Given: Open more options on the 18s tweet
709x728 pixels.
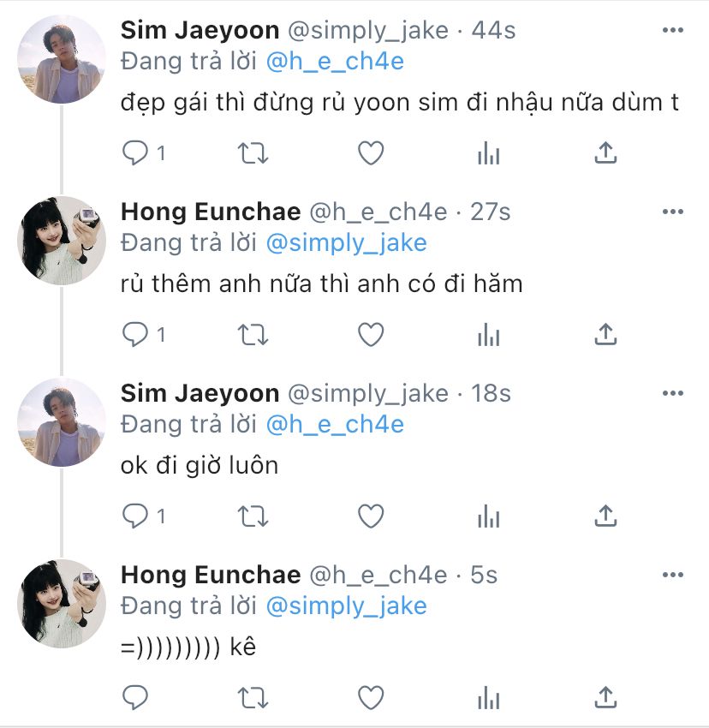Looking at the screenshot, I should click(673, 394).
